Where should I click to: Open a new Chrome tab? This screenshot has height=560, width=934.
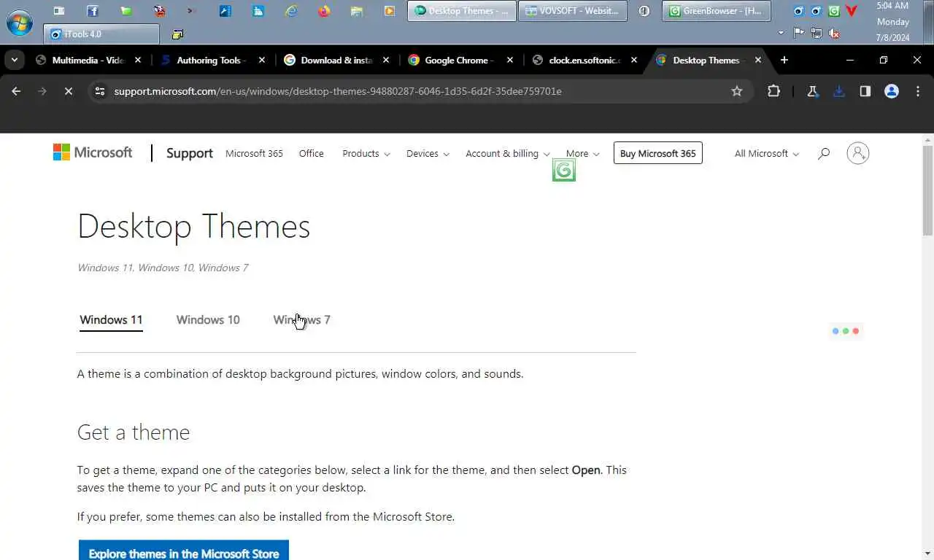click(x=784, y=60)
